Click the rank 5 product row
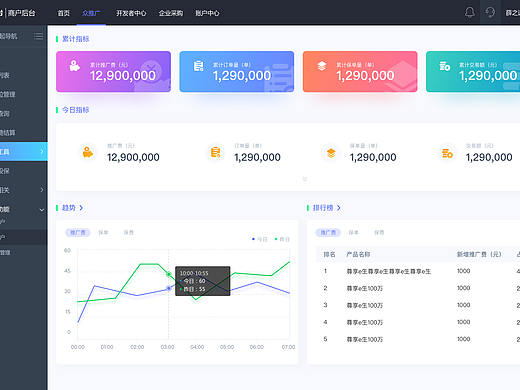 tap(418, 339)
